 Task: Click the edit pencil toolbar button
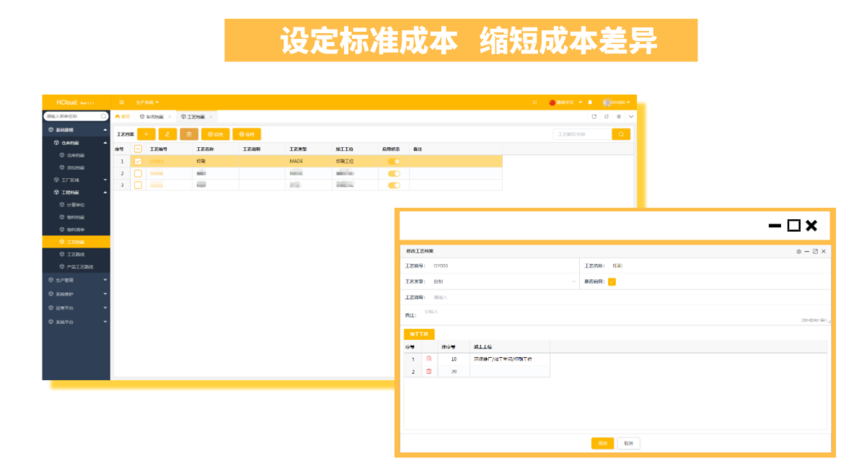(x=167, y=133)
